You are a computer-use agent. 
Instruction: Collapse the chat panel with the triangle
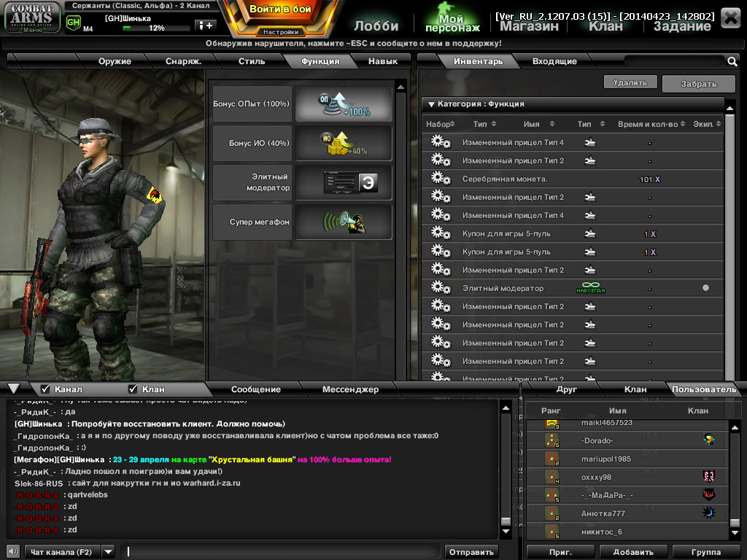(14, 389)
